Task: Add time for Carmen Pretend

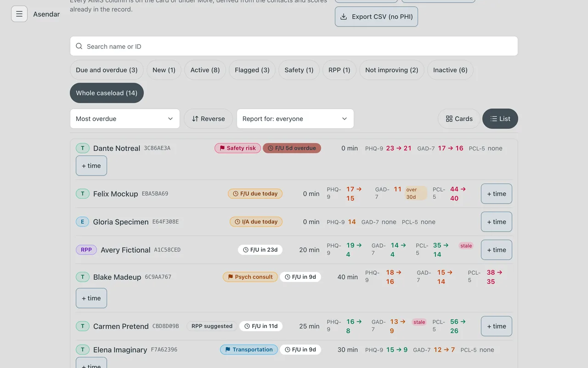Action: (x=497, y=326)
